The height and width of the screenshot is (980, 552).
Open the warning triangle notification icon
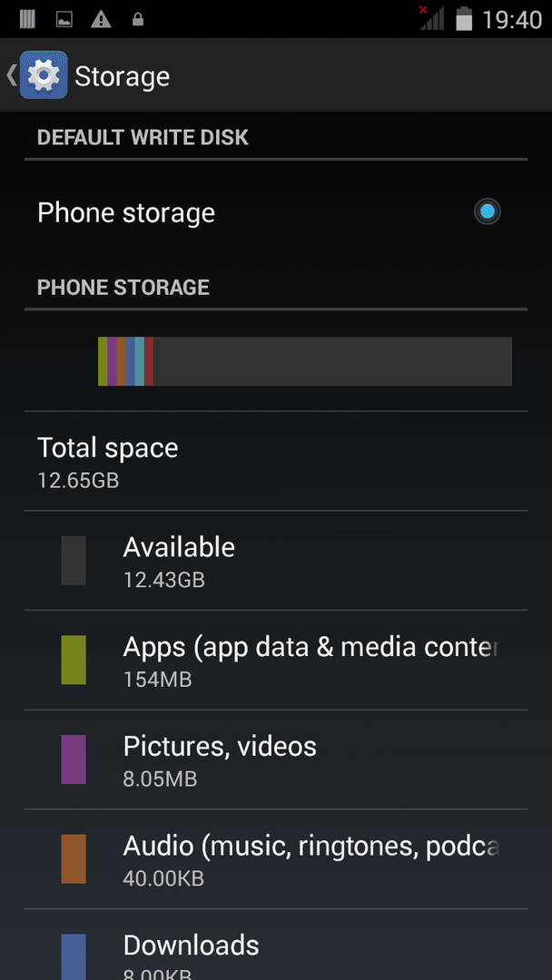coord(101,19)
